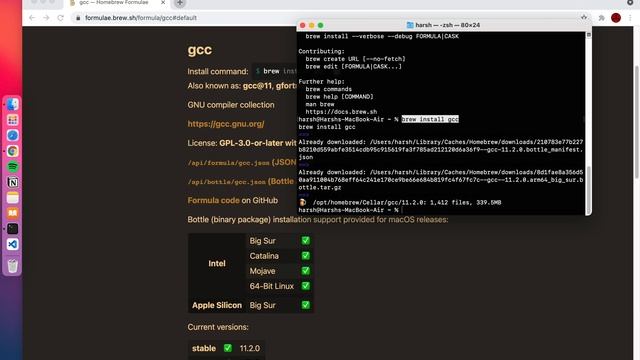Go back in Chrome
The height and width of the screenshot is (360, 640).
(32, 18)
